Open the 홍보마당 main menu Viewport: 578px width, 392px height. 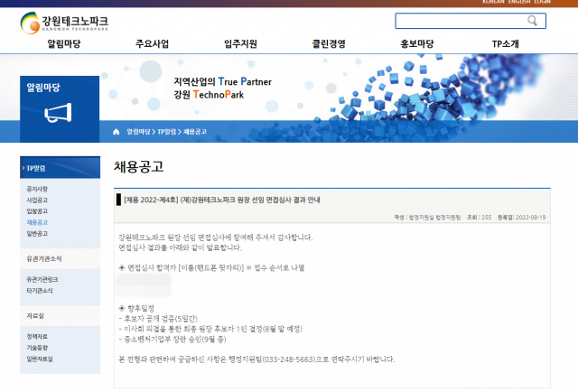pos(417,44)
